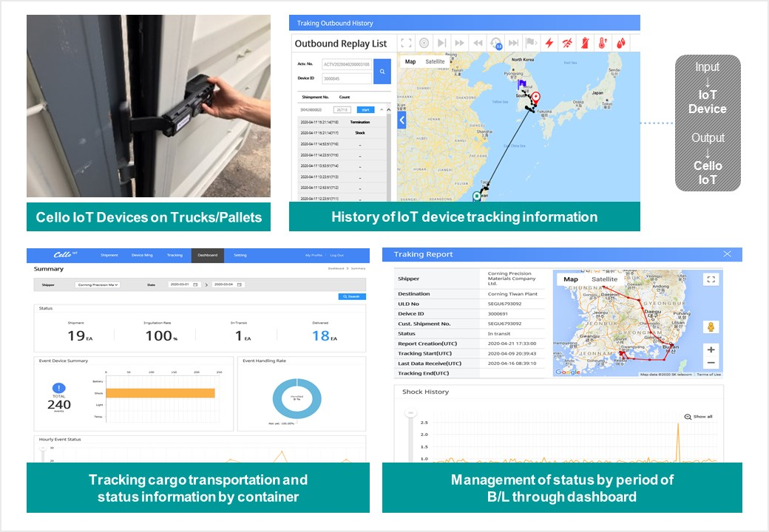Open the Tracking menu

pos(175,255)
